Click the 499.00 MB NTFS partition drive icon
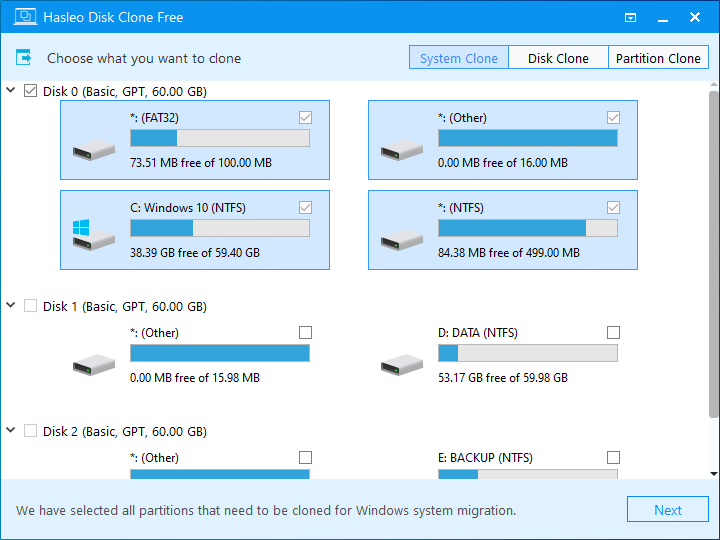 [x=402, y=240]
